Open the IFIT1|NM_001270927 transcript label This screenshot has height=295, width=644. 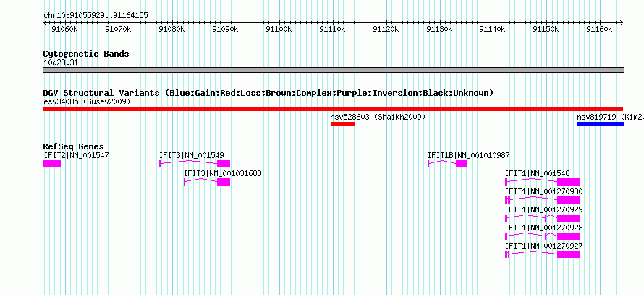pos(544,246)
